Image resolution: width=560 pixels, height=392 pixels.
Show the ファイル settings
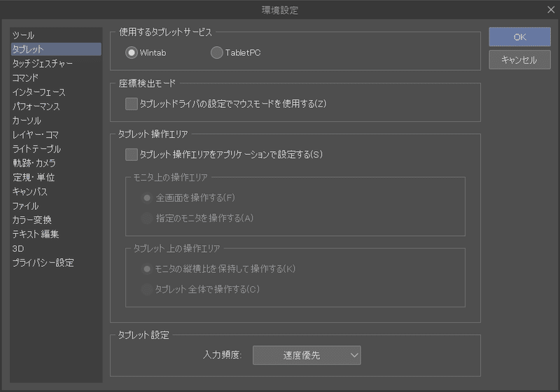pos(56,206)
